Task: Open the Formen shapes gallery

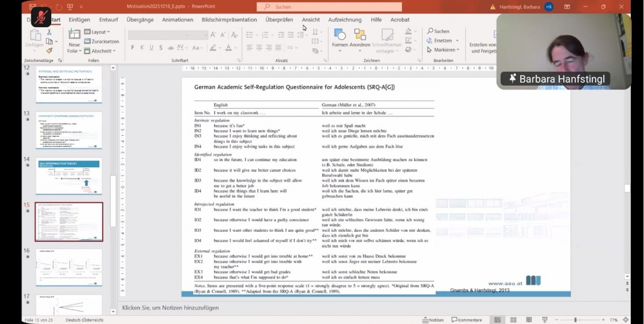Action: [340, 37]
